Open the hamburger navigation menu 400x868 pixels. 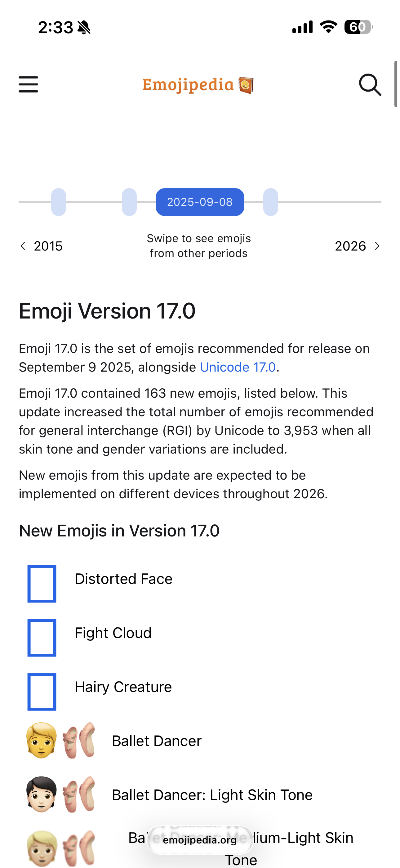pos(28,84)
